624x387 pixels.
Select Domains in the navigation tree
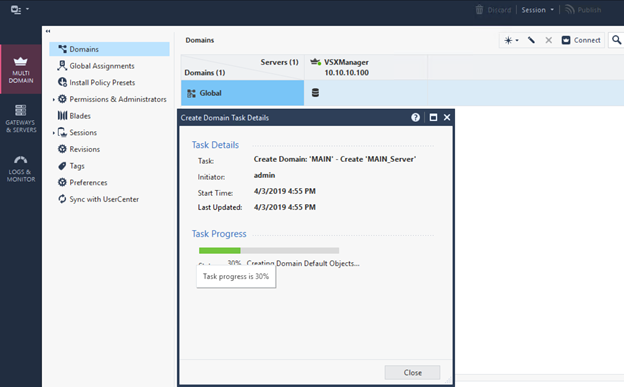coord(109,49)
